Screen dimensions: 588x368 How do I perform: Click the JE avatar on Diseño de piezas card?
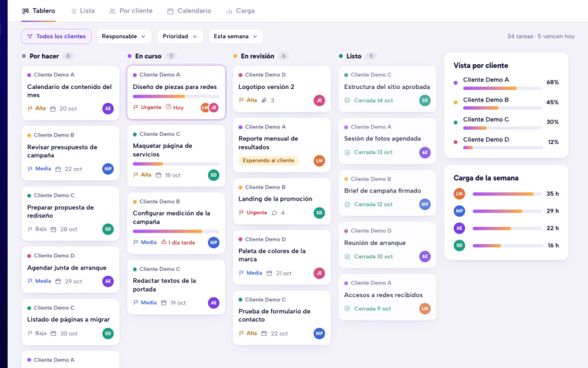pyautogui.click(x=214, y=108)
